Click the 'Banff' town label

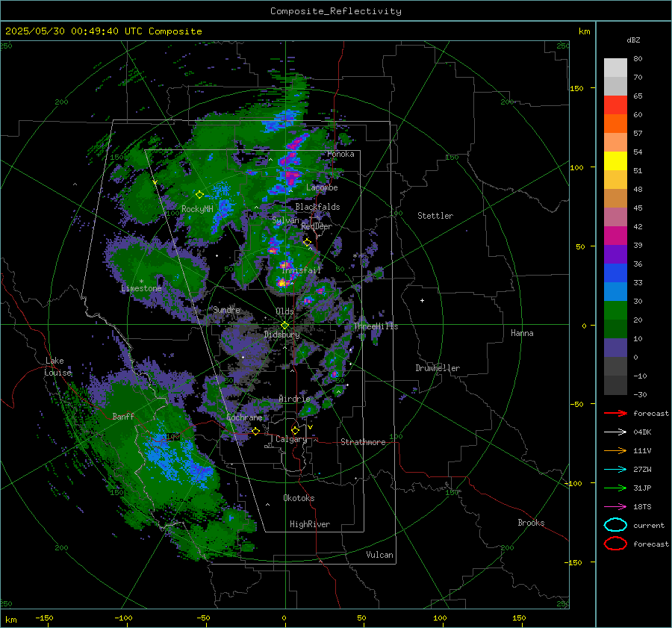point(123,416)
